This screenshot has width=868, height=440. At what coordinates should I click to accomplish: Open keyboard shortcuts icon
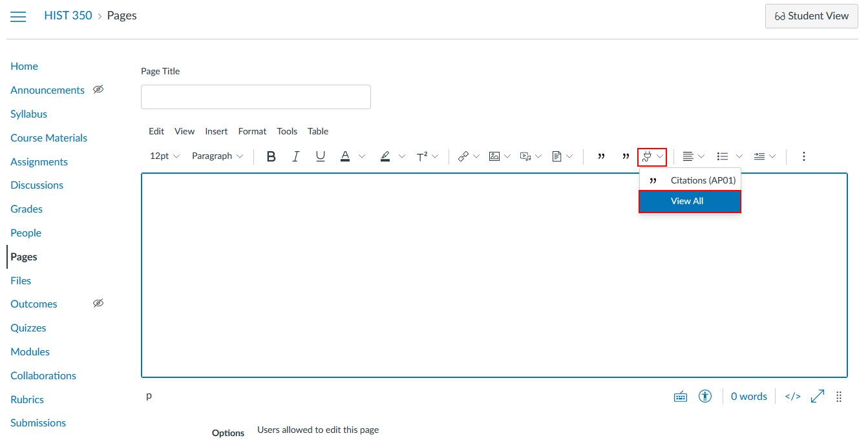(681, 397)
